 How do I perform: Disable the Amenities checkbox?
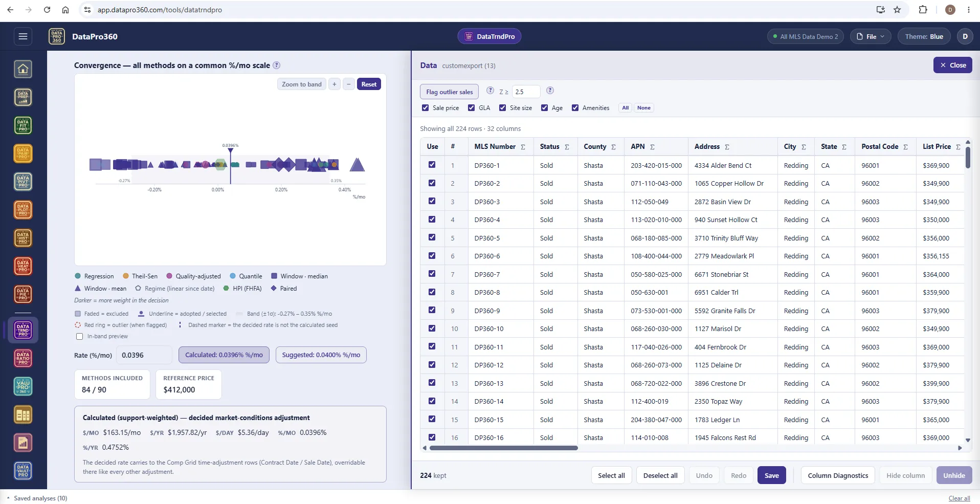click(575, 107)
